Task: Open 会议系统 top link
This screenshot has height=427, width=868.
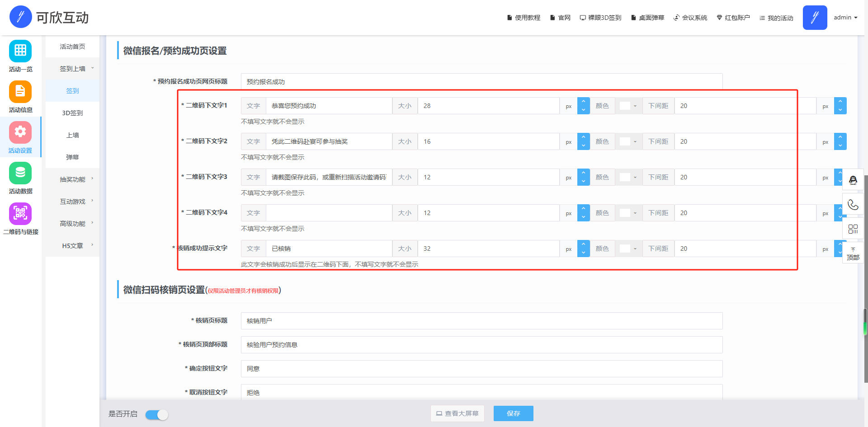Action: [x=690, y=18]
